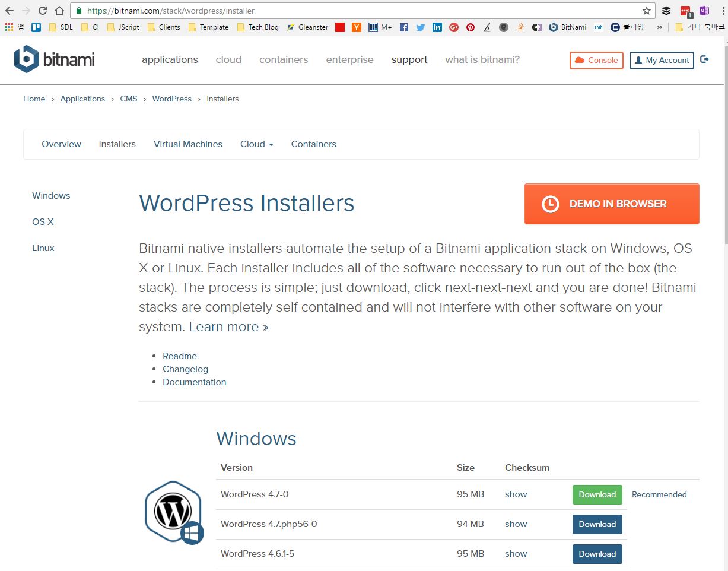This screenshot has height=571, width=728.
Task: Open the applications menu in header
Action: 170,60
